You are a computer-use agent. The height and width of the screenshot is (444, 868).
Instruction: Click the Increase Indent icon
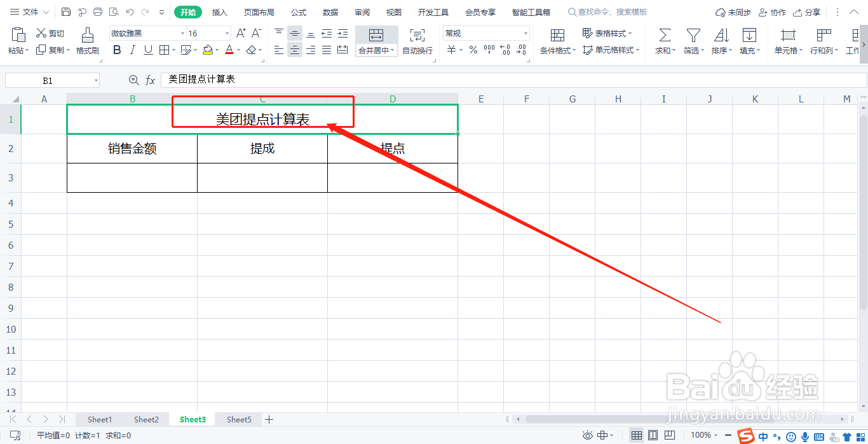point(342,33)
